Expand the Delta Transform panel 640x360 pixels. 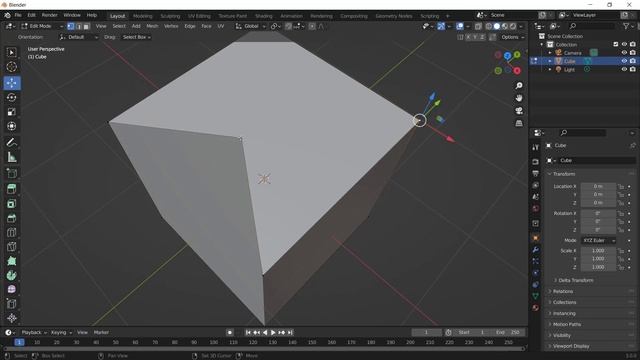575,280
